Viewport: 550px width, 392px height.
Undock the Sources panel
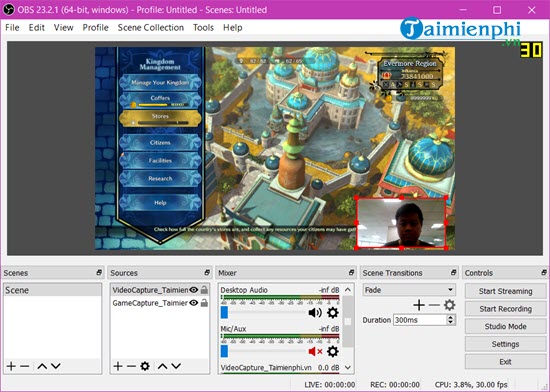click(x=207, y=272)
